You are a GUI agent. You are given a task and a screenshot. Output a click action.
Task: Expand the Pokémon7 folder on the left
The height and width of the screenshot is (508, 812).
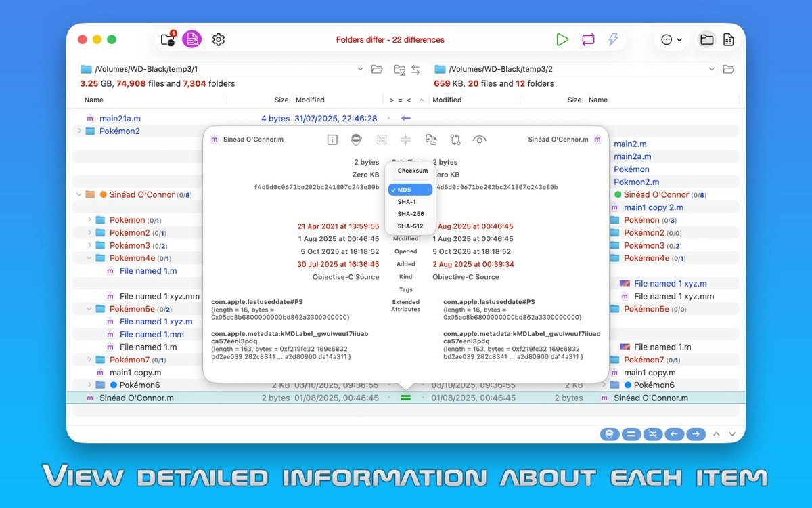(x=89, y=360)
